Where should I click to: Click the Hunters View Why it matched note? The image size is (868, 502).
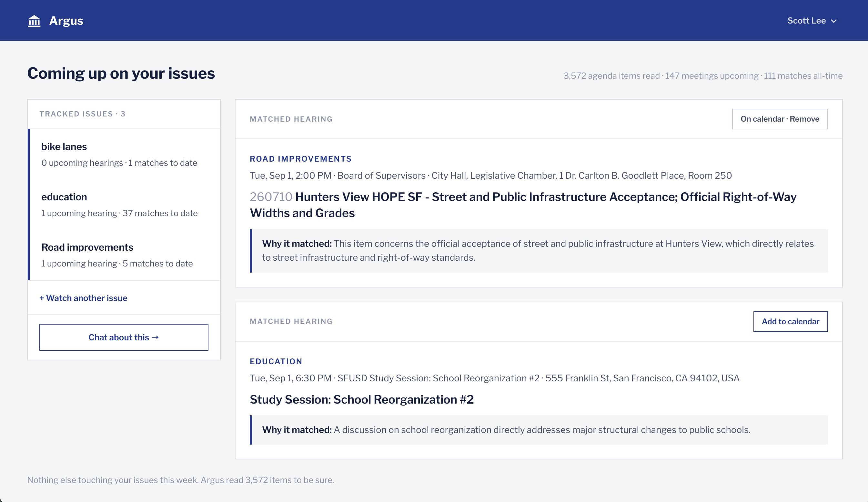(x=539, y=251)
